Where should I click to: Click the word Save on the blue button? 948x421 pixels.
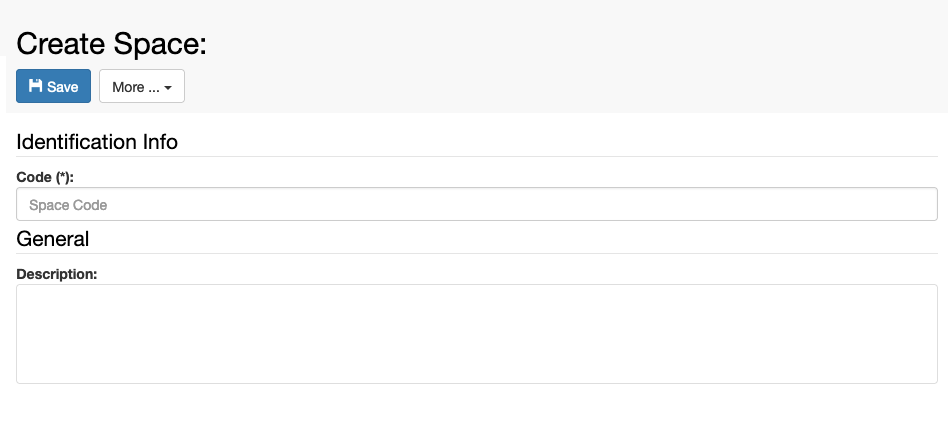pos(63,87)
